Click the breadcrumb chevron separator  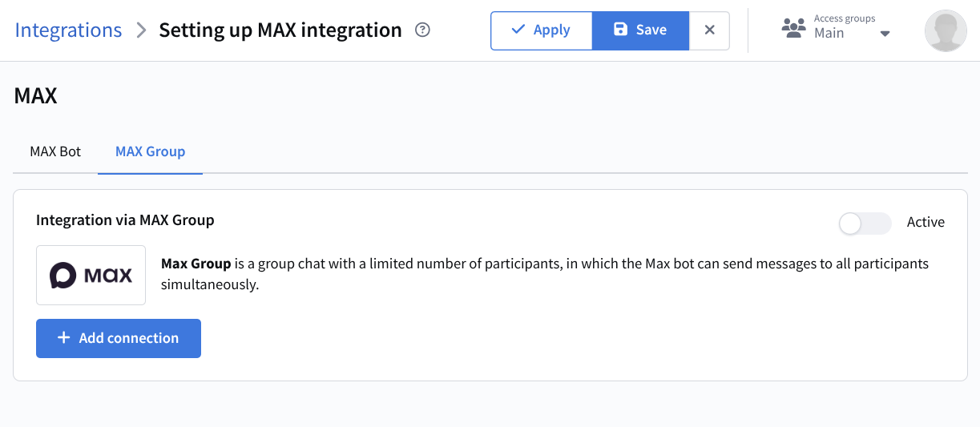(x=141, y=30)
